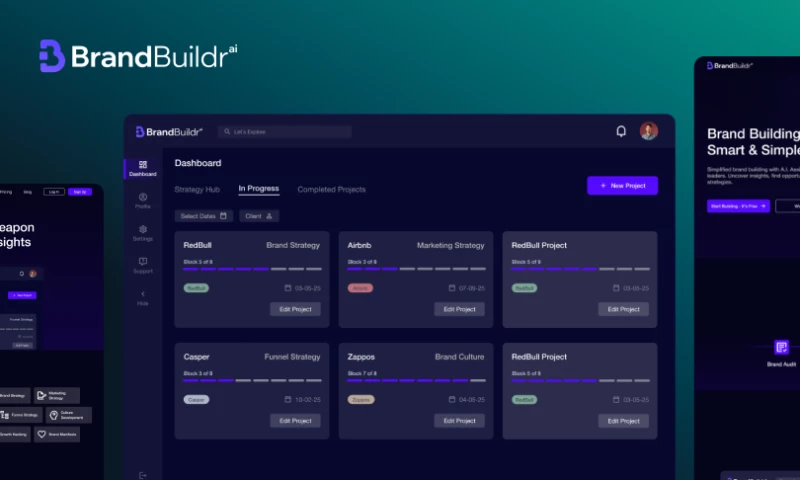Click 'Block 7 of 8' on Zappos card

[362, 373]
